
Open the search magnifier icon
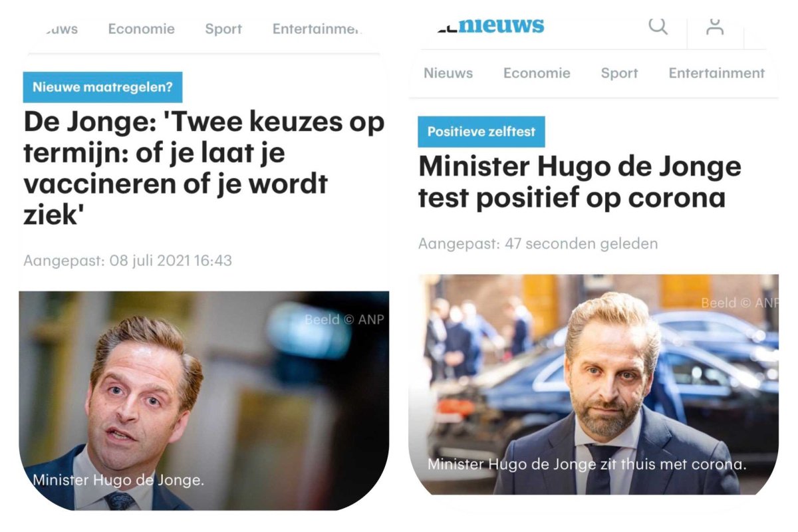click(658, 26)
